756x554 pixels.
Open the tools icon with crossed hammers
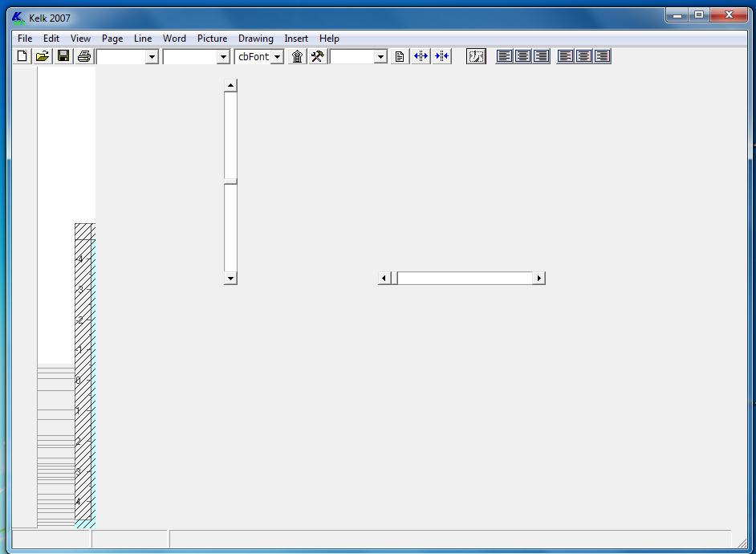click(318, 56)
